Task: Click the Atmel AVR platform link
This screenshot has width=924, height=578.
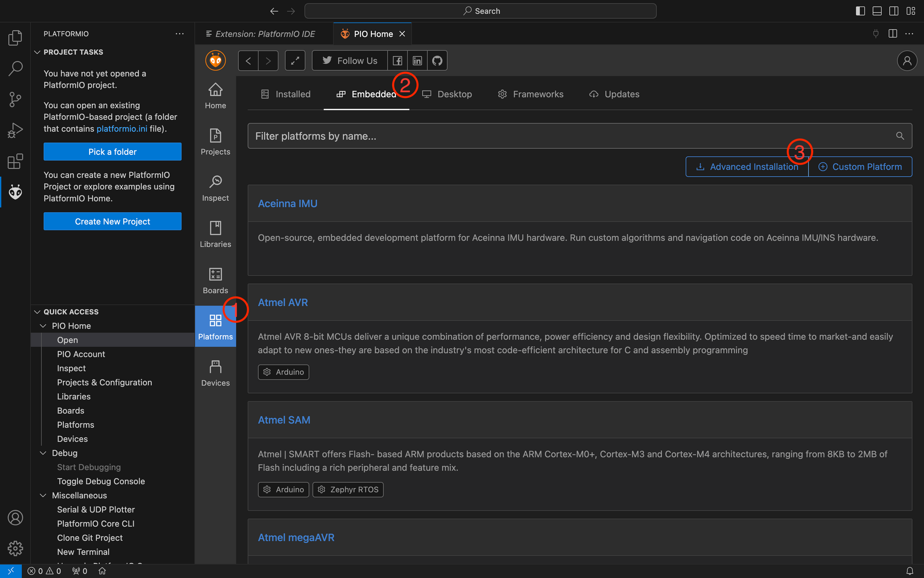Action: click(283, 302)
